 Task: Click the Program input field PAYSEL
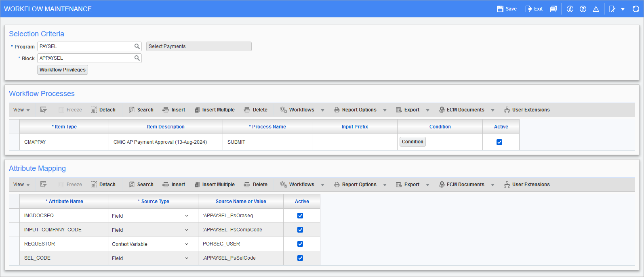click(x=89, y=46)
